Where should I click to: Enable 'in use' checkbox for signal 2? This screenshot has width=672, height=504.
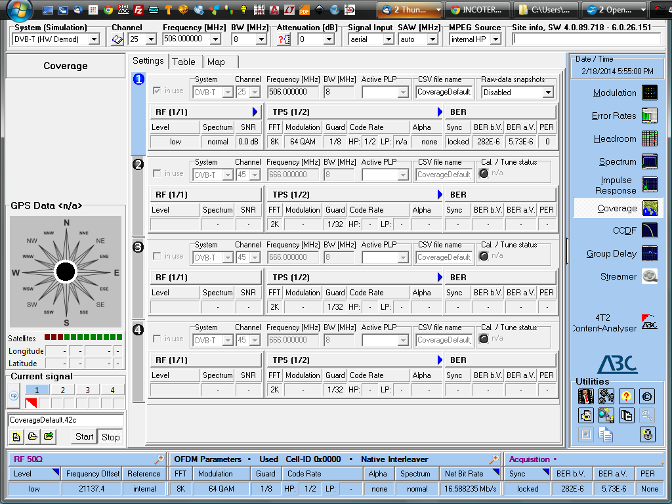pyautogui.click(x=156, y=174)
